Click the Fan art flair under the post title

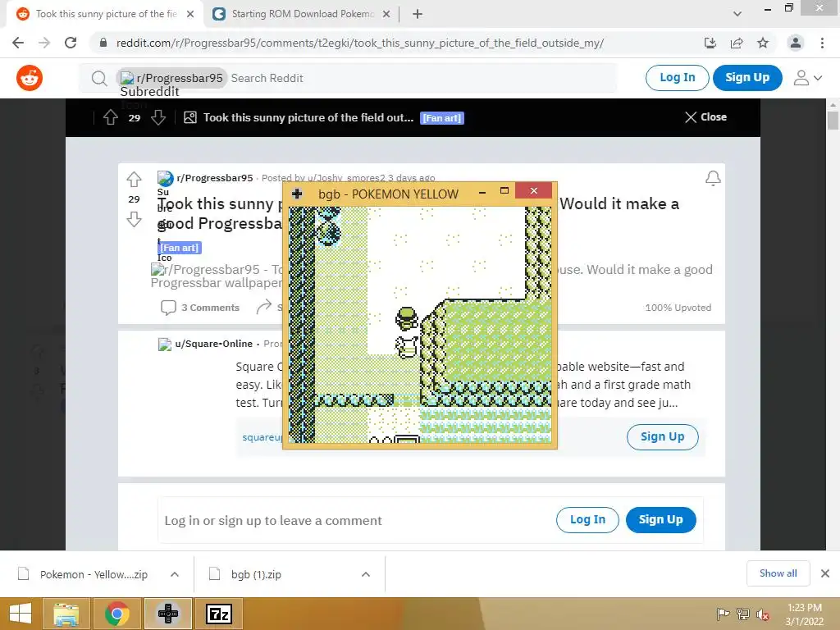(x=179, y=248)
